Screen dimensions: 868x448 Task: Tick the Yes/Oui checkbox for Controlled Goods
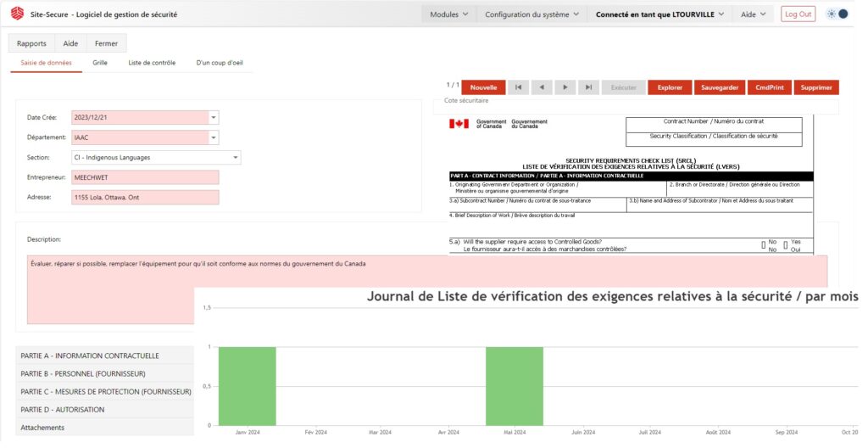pos(786,245)
